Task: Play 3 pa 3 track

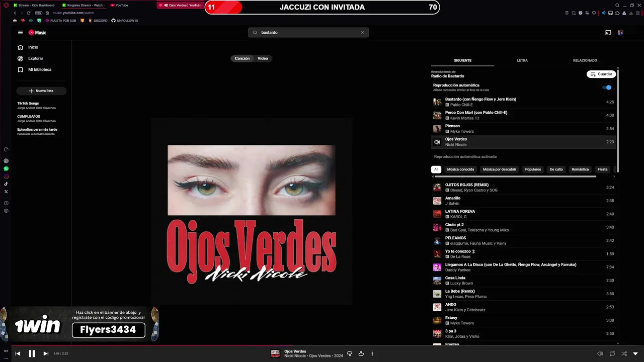Action: tap(523, 334)
